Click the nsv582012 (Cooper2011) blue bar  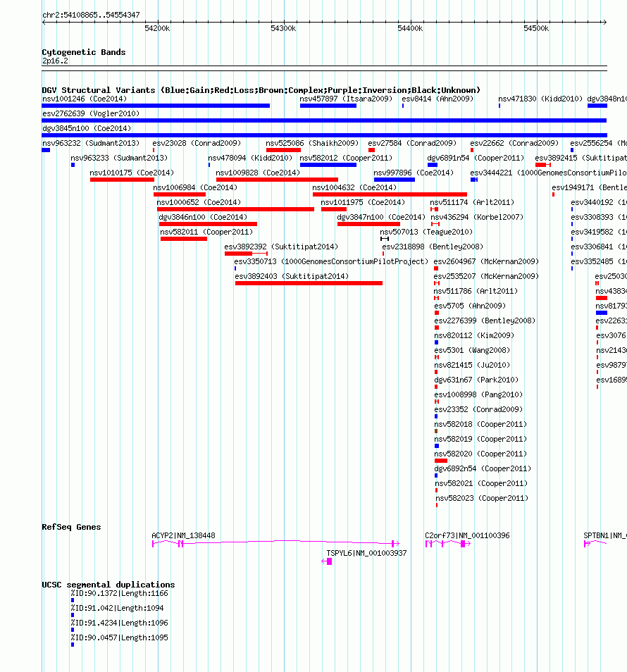click(x=328, y=165)
